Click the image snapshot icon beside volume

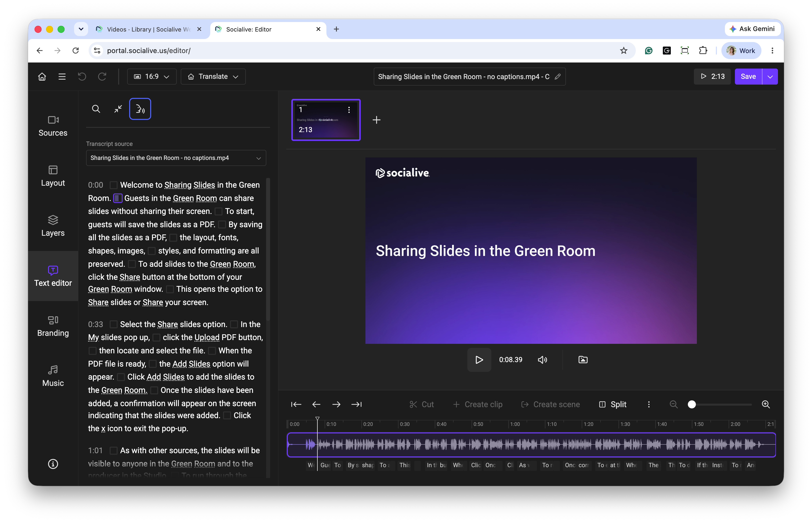(x=583, y=360)
